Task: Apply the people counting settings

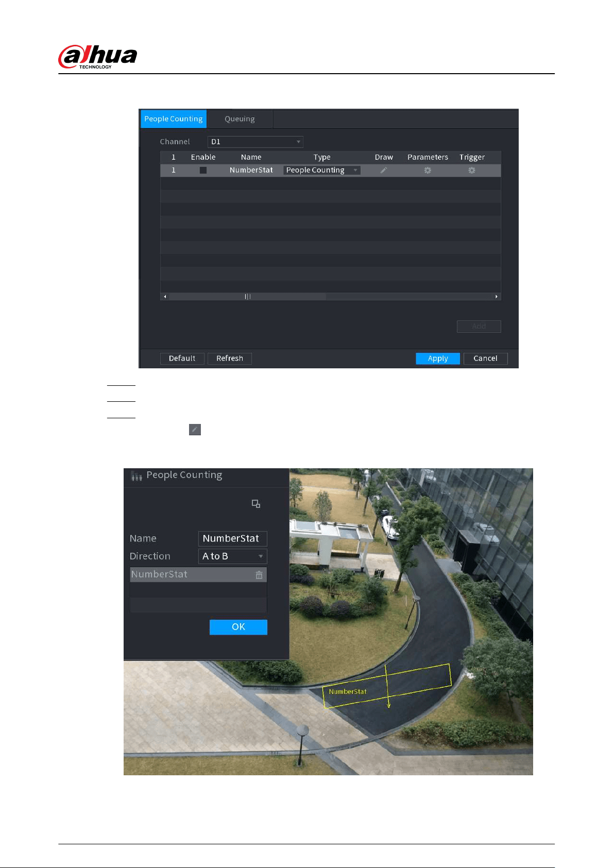Action: 438,359
